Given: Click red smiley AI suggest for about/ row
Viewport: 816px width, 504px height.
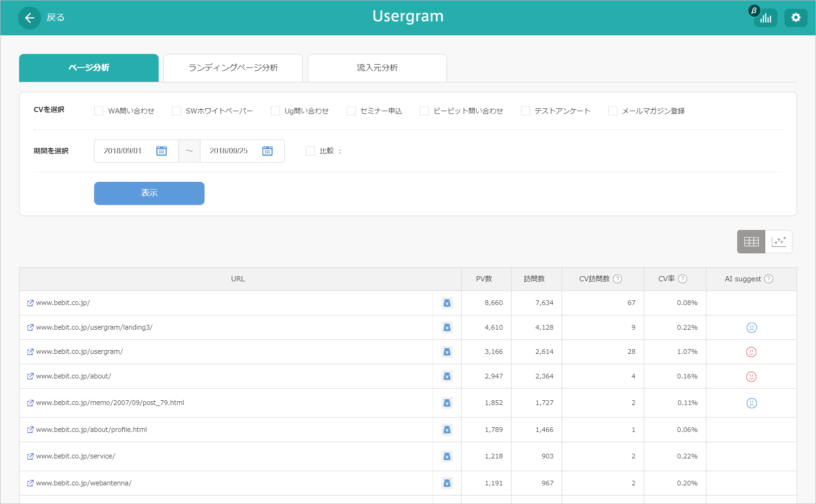Looking at the screenshot, I should [751, 377].
